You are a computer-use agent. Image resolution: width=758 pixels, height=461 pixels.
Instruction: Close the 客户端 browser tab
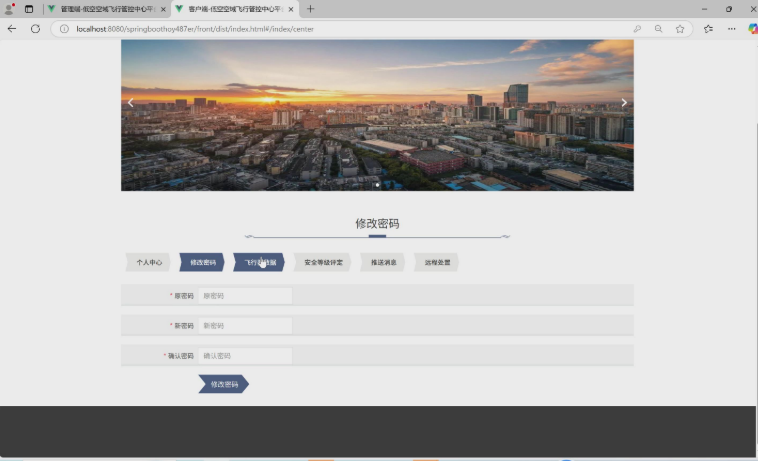(x=291, y=9)
